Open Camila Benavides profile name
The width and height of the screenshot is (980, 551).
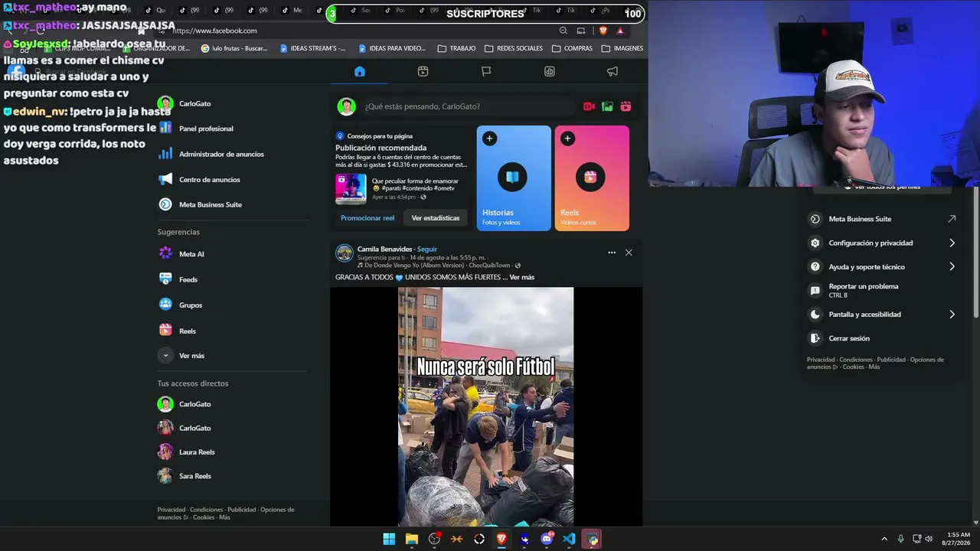[384, 249]
